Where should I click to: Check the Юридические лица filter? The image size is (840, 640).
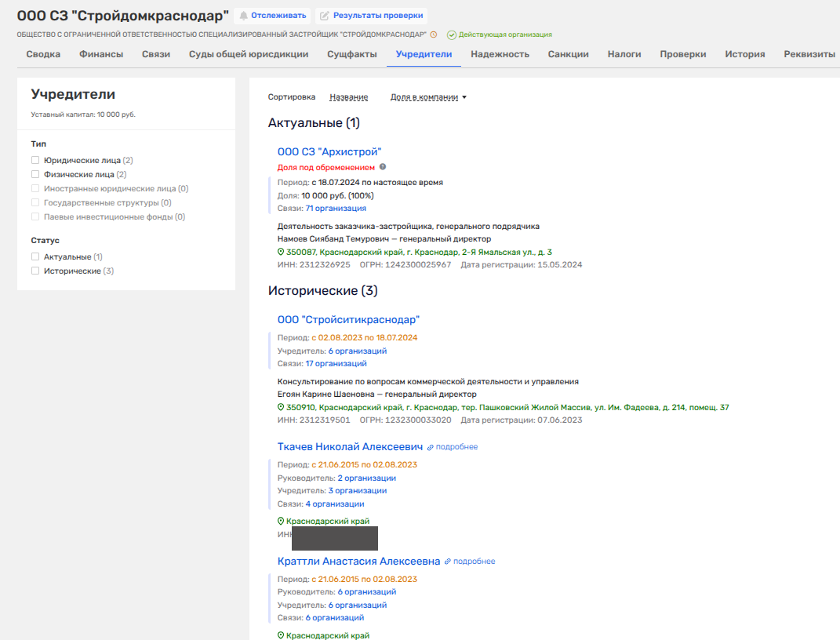coord(35,160)
